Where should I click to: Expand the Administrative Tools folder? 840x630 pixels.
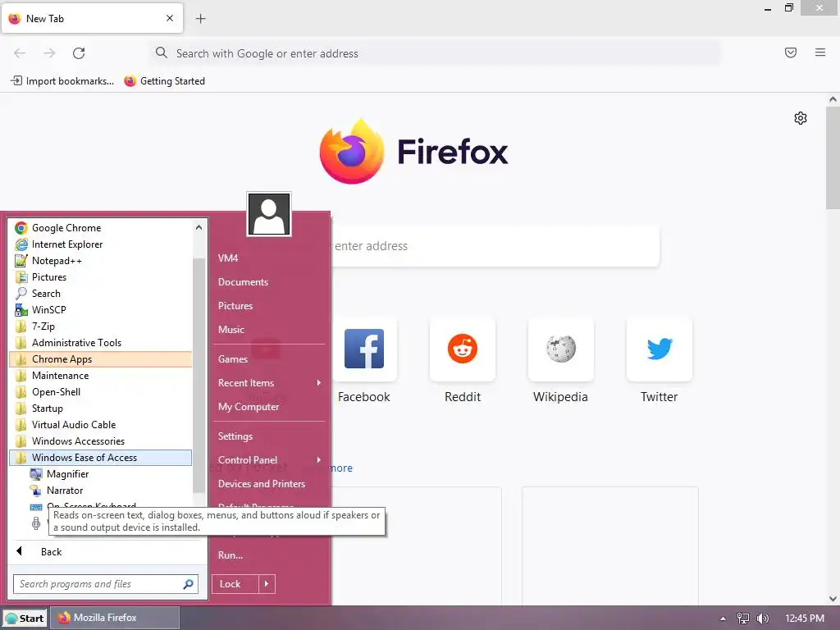pyautogui.click(x=100, y=343)
